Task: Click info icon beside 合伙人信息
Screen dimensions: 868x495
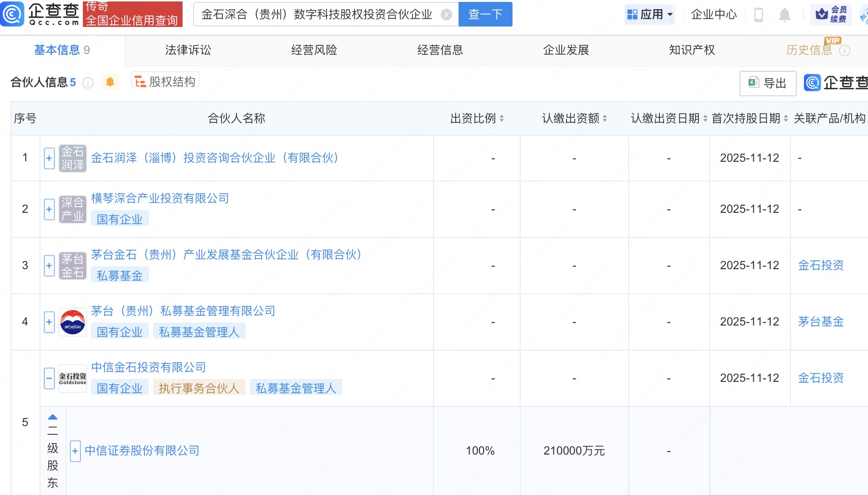Action: (88, 83)
